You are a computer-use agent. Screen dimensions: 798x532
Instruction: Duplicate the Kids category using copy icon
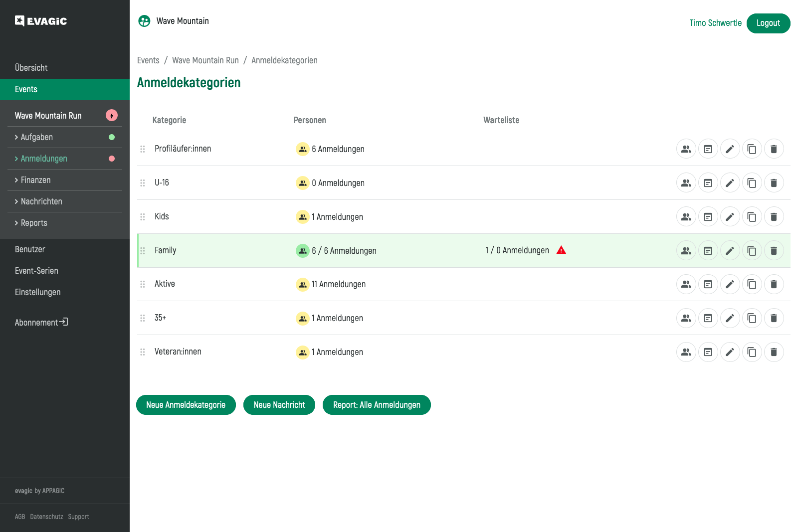click(x=752, y=217)
